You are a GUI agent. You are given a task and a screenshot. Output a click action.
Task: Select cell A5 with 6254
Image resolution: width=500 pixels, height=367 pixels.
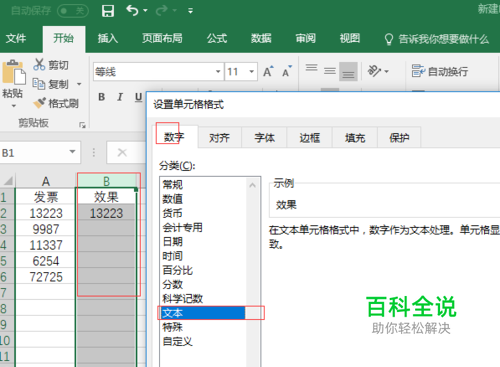pos(46,261)
